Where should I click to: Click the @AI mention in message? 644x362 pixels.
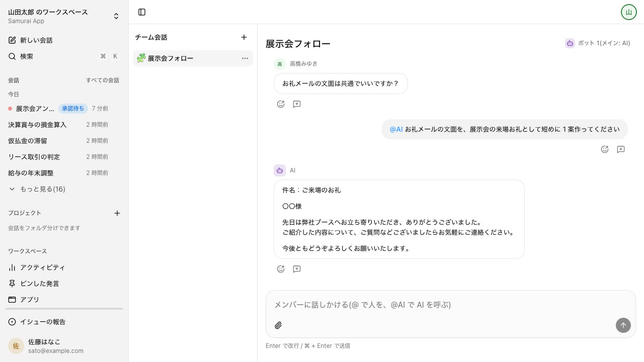[x=396, y=129]
